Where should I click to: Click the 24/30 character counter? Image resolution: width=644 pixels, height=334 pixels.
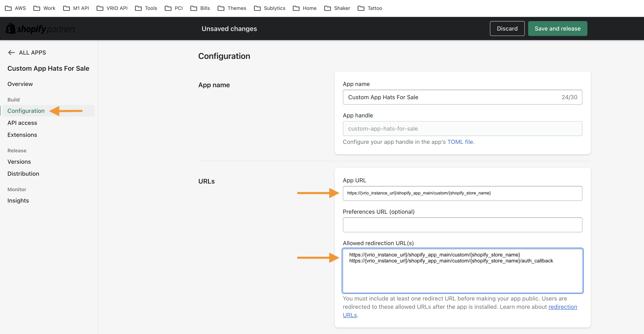(x=569, y=97)
